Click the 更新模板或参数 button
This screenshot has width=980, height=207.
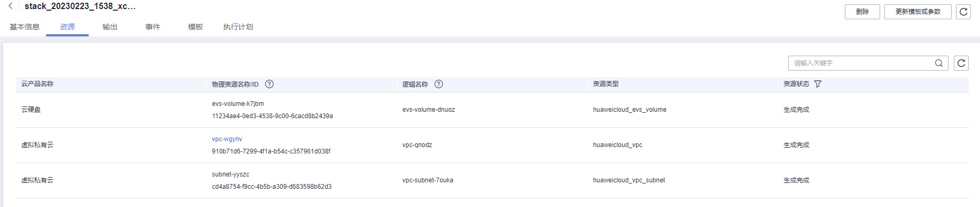tap(918, 12)
